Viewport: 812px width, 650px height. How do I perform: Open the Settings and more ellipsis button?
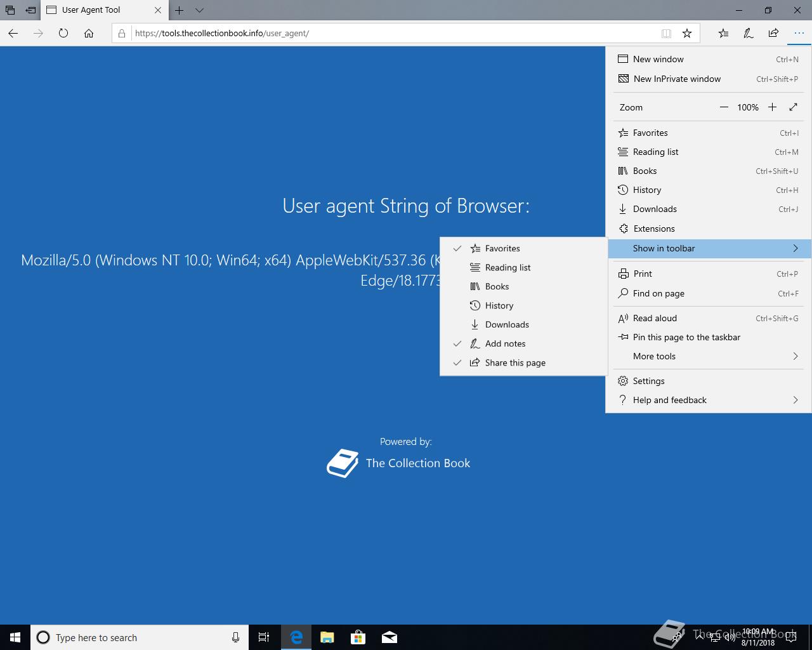tap(799, 33)
